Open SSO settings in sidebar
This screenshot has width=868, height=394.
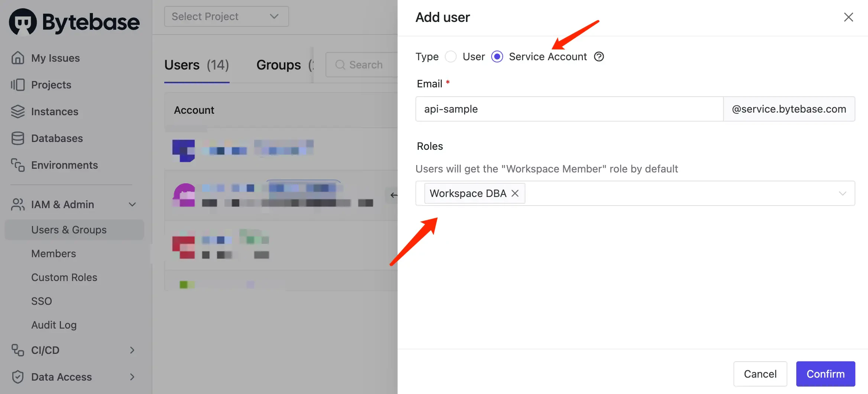click(42, 301)
